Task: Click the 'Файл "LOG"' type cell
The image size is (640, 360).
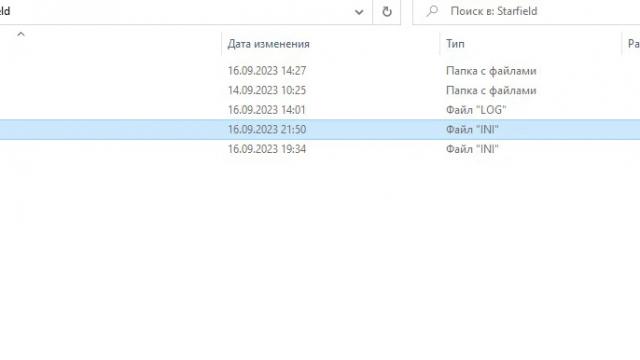Action: pyautogui.click(x=476, y=110)
